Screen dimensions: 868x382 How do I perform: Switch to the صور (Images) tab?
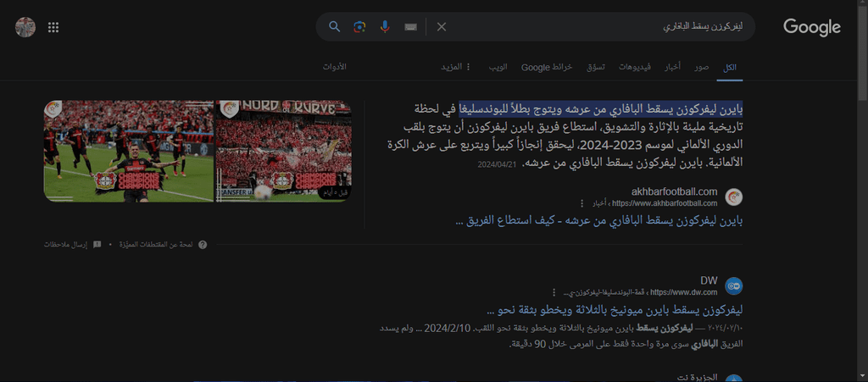(702, 67)
